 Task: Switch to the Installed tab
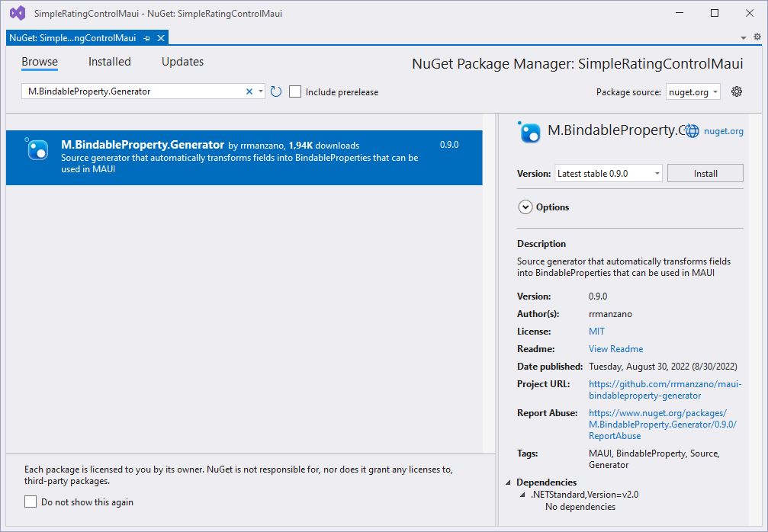pos(109,62)
